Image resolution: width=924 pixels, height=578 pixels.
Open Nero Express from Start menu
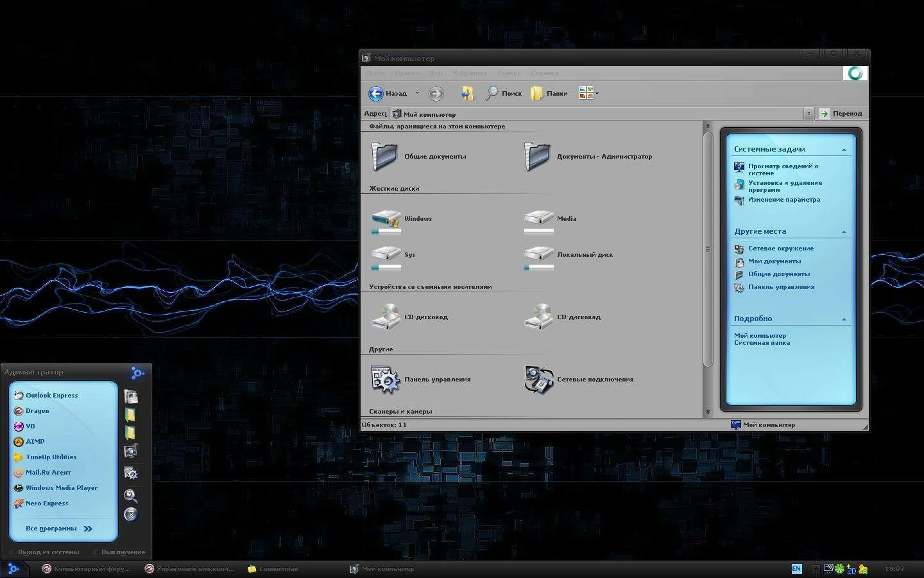click(46, 504)
